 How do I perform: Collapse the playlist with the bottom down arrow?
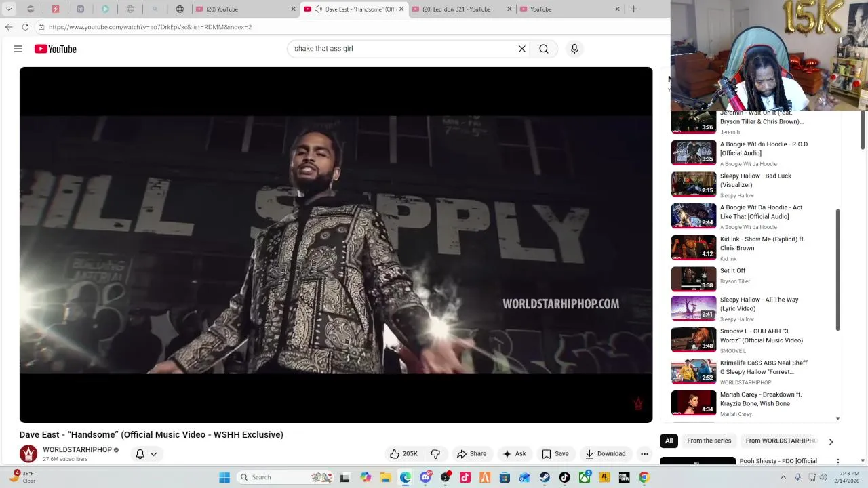point(838,418)
